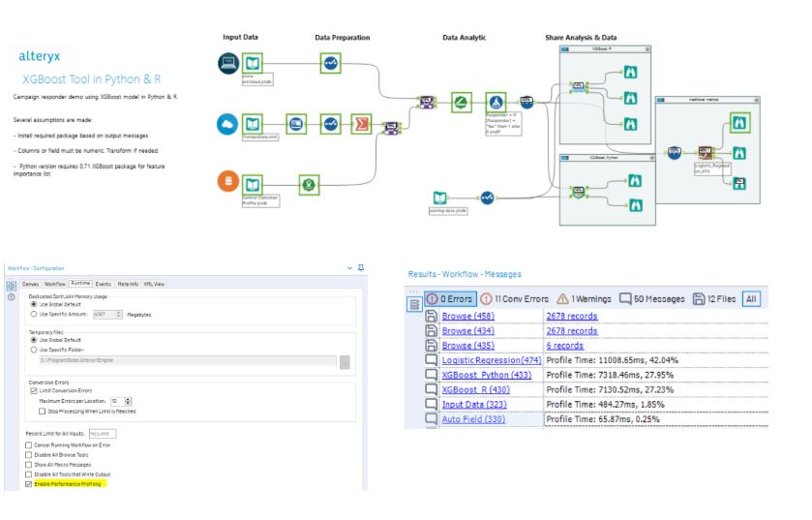
Task: Click the messages list view icon in Results
Action: tap(414, 304)
